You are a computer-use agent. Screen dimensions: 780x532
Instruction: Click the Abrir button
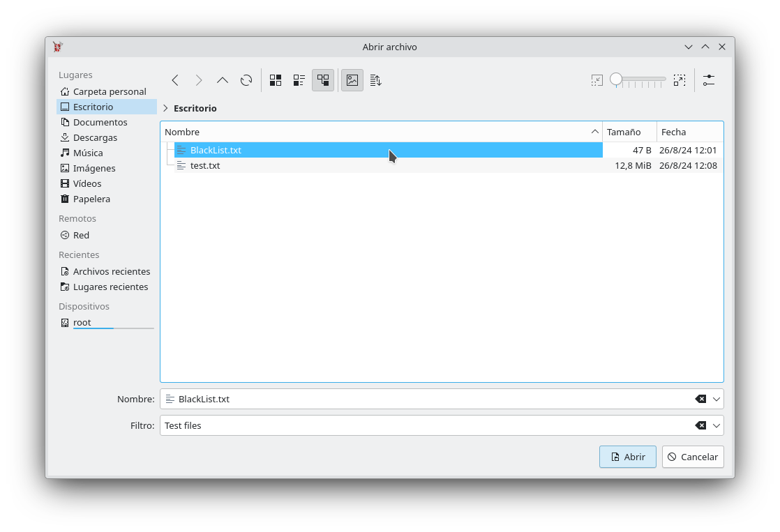[627, 457]
